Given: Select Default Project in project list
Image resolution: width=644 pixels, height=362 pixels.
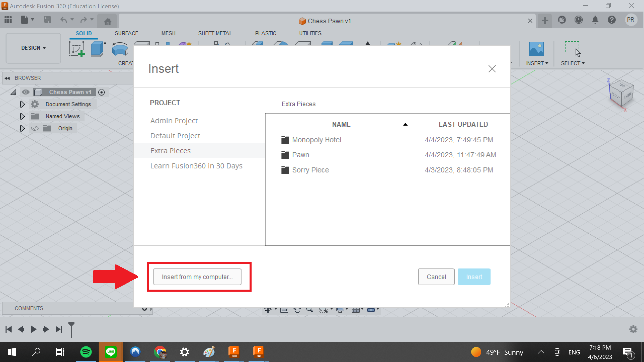Looking at the screenshot, I should click(199, 136).
